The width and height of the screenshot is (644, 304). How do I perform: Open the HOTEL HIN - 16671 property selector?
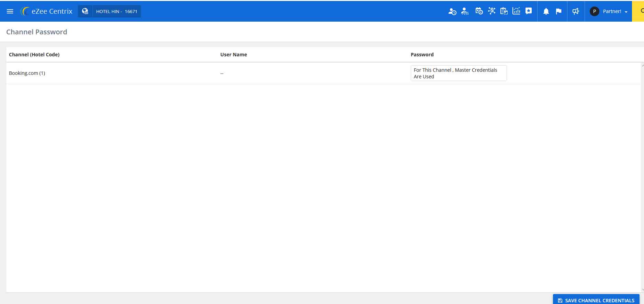click(116, 11)
